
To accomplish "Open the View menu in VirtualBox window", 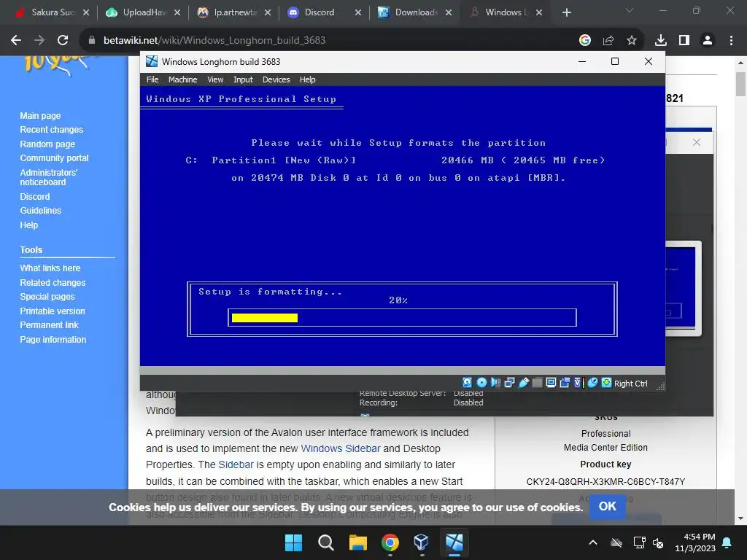I will click(x=215, y=79).
